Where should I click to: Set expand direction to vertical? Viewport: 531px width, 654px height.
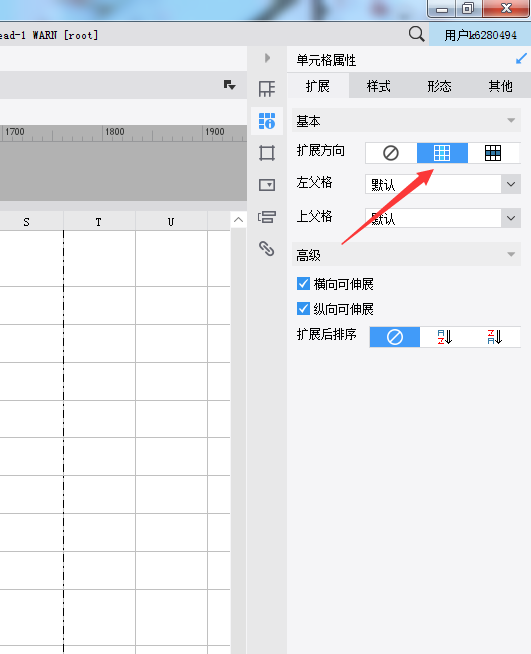point(442,153)
